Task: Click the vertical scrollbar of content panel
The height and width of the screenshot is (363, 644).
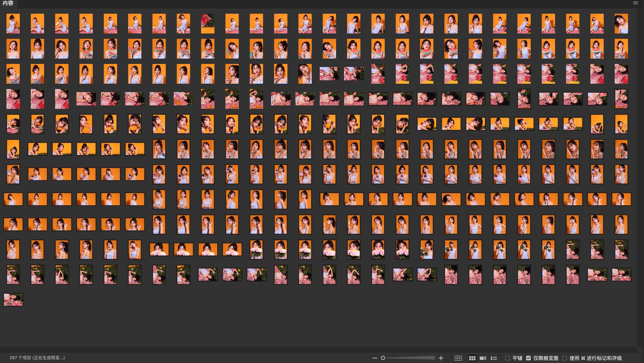Action: [x=640, y=175]
